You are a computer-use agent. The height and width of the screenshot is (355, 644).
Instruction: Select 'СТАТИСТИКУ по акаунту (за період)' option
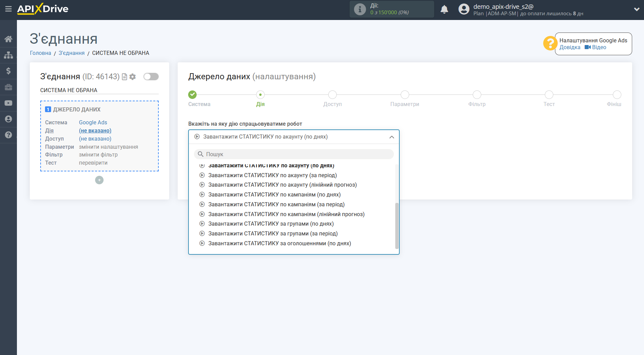(x=272, y=175)
